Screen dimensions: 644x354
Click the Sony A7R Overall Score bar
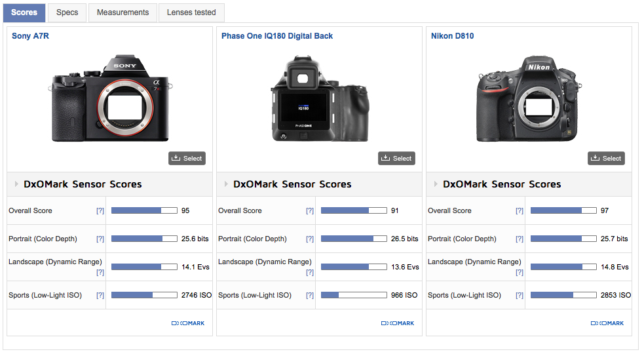[x=144, y=210]
